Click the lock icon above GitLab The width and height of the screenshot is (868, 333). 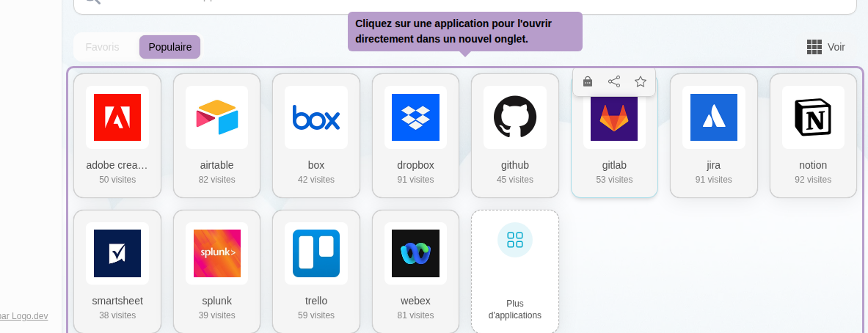click(588, 81)
